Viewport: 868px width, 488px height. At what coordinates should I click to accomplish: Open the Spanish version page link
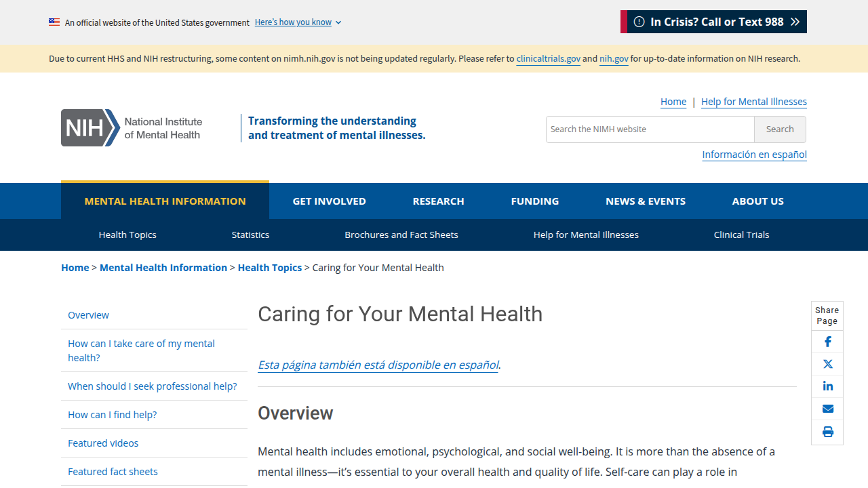pos(378,365)
